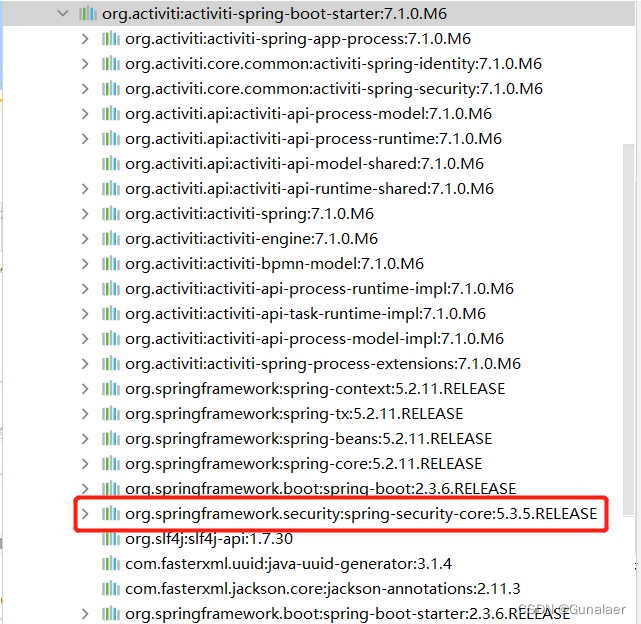Expand activiti-api-process-runtime-impl node
The height and width of the screenshot is (624, 641).
pyautogui.click(x=85, y=289)
